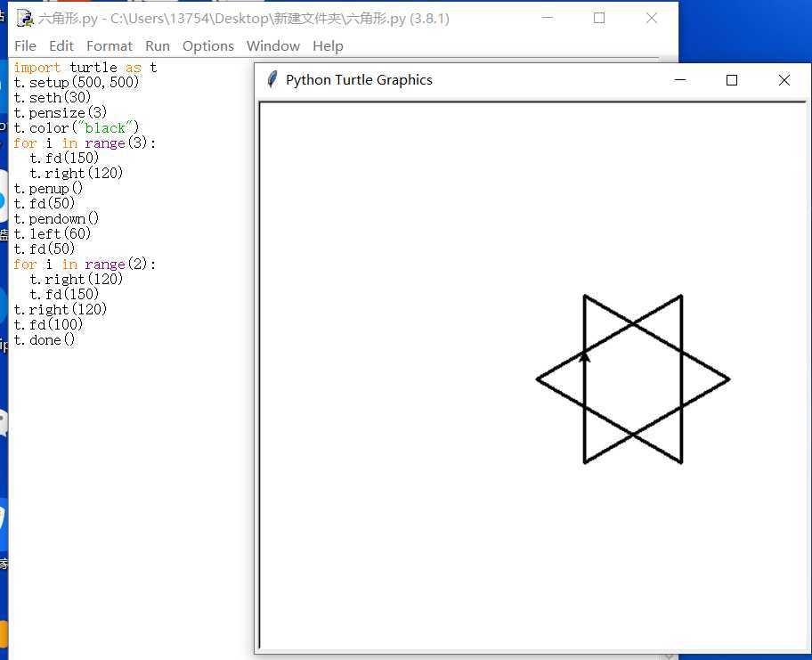Minimize the Python Turtle Graphics window
This screenshot has height=660, width=812.
coord(680,80)
